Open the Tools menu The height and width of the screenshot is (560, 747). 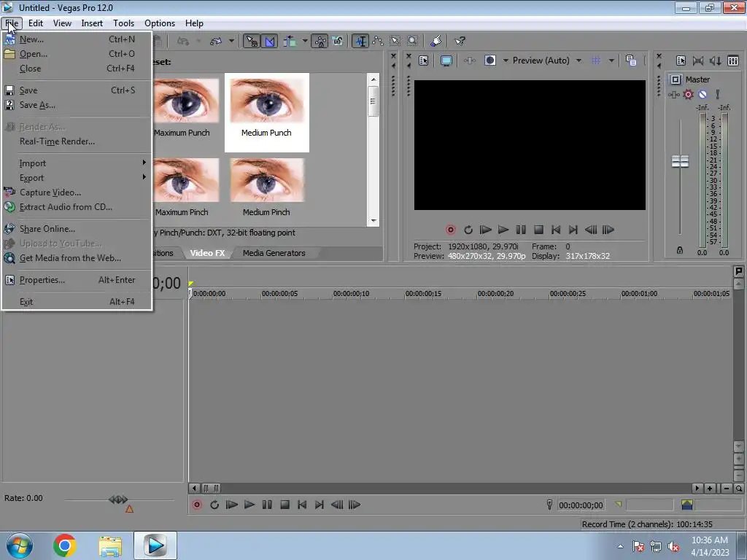[123, 23]
